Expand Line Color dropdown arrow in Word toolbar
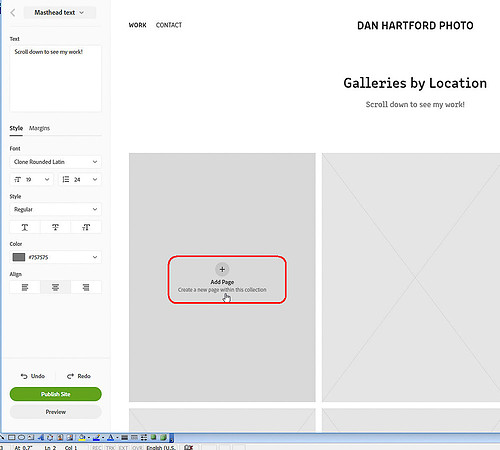 coord(103,438)
